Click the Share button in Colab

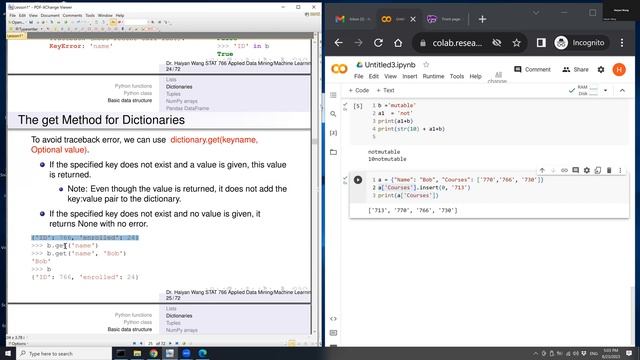(576, 69)
